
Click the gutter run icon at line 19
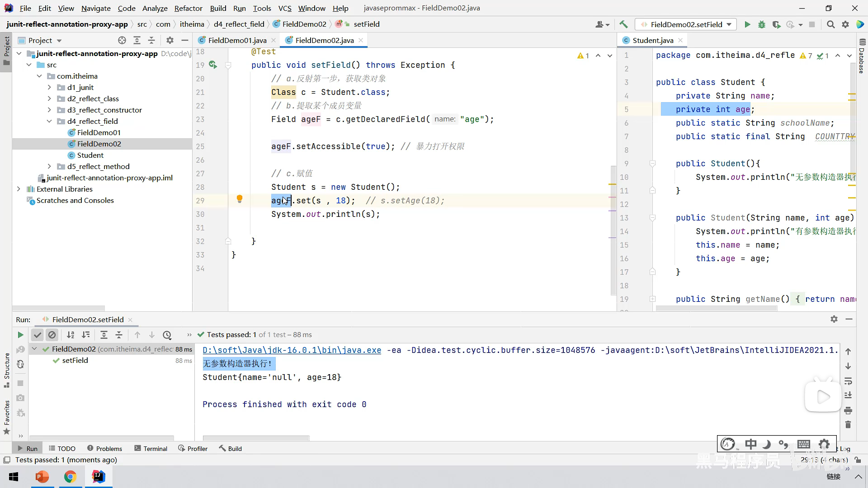(x=212, y=65)
